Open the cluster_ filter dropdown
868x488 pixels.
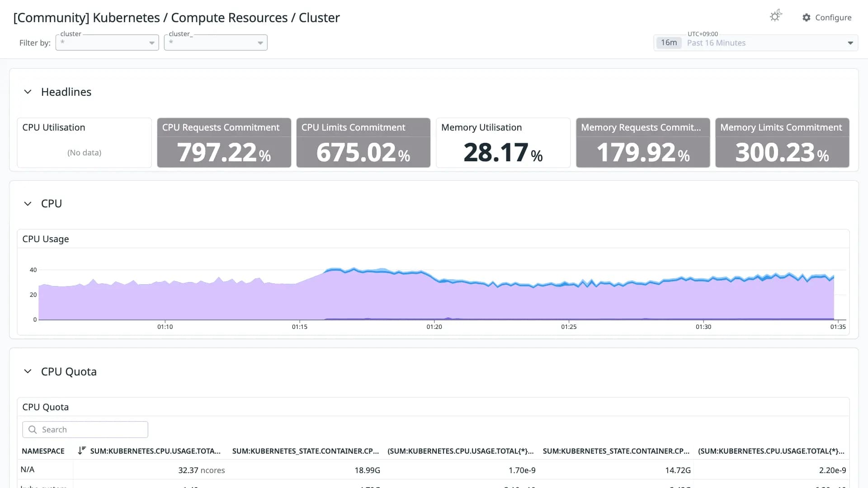point(216,42)
